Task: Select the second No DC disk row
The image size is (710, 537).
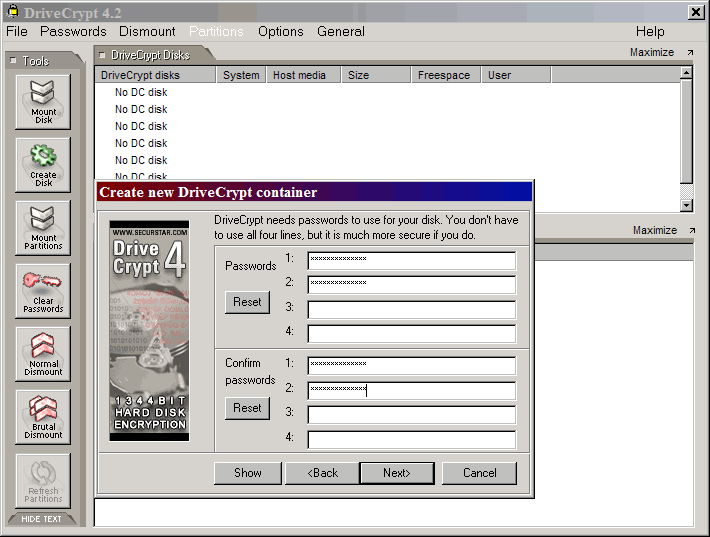Action: 141,109
